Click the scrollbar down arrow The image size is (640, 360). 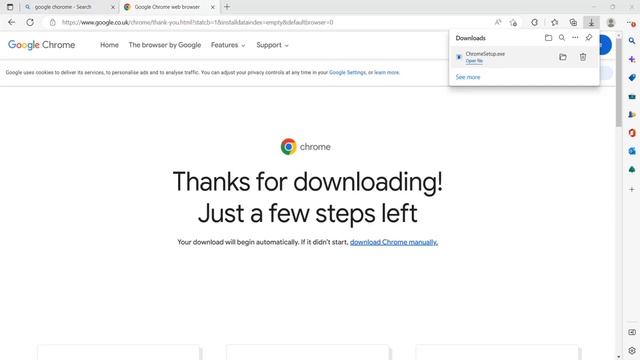(619, 357)
